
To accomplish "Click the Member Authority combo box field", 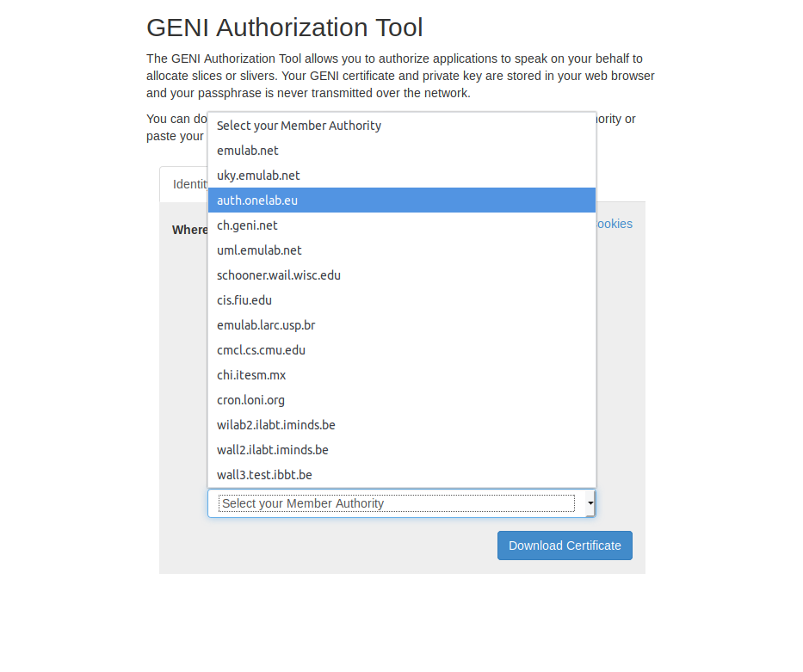I will (396, 503).
